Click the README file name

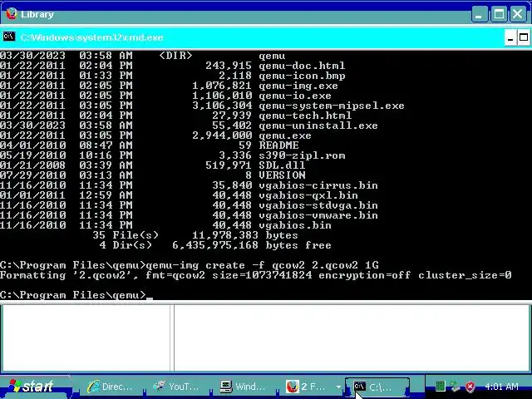coord(278,145)
